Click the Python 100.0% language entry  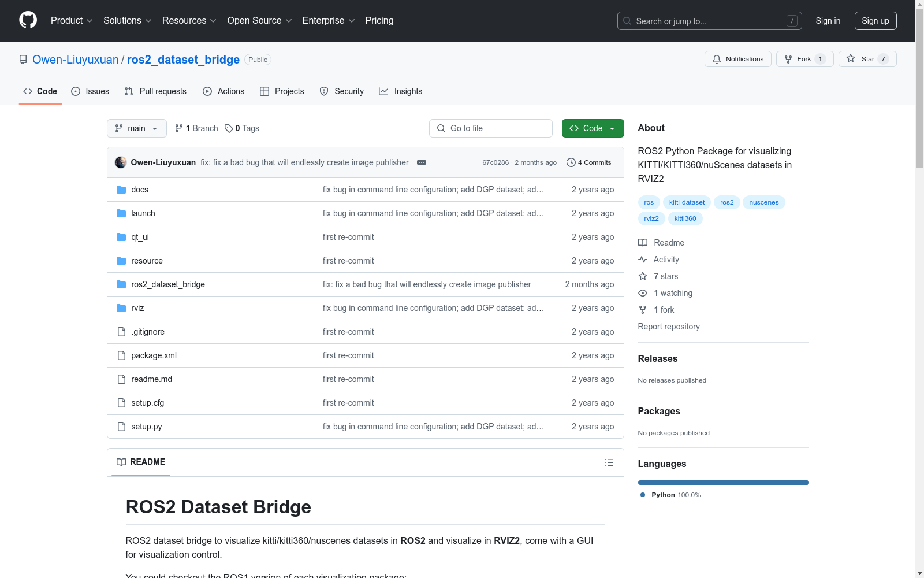coord(670,495)
